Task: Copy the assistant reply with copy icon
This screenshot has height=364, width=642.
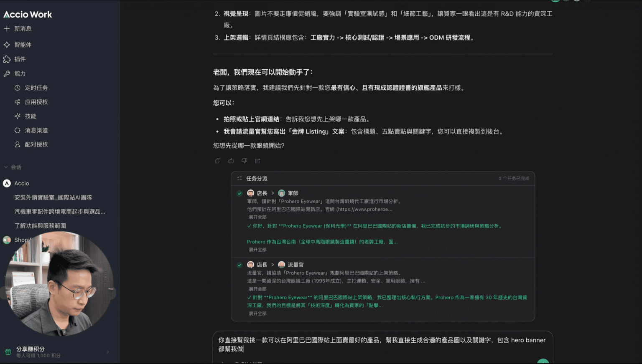Action: click(x=218, y=161)
